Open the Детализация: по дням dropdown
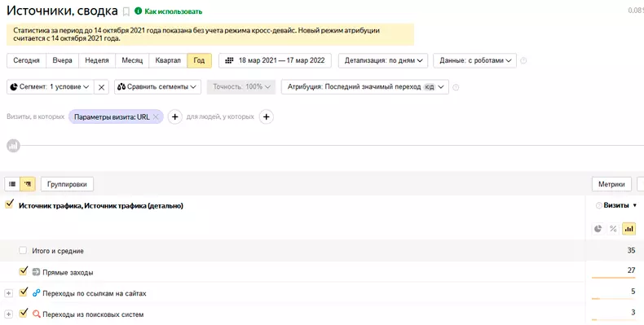 (383, 60)
